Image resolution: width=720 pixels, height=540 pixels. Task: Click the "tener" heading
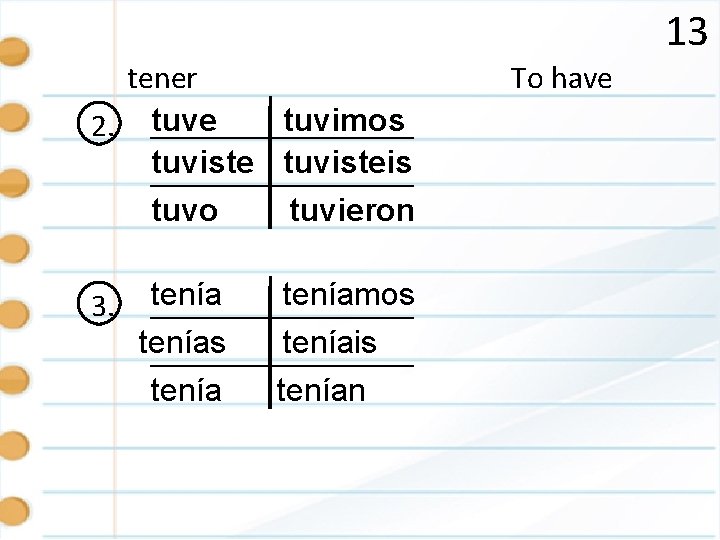point(162,77)
